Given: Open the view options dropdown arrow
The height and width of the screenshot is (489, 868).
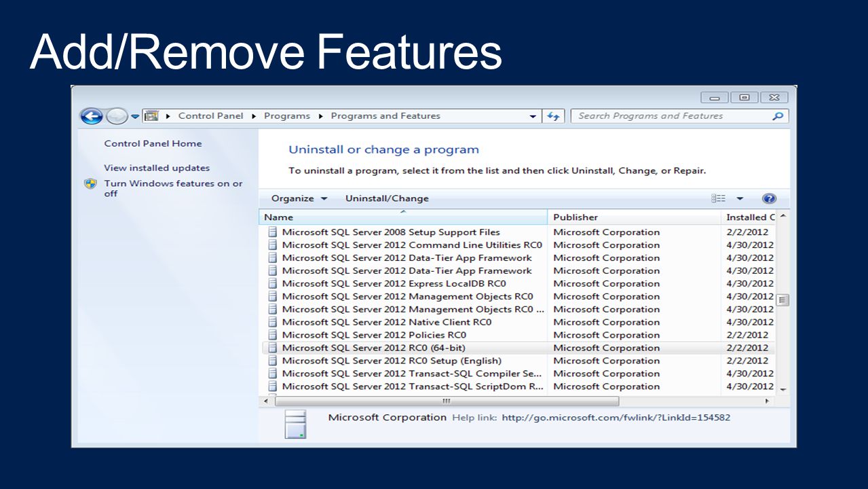Looking at the screenshot, I should click(x=740, y=198).
